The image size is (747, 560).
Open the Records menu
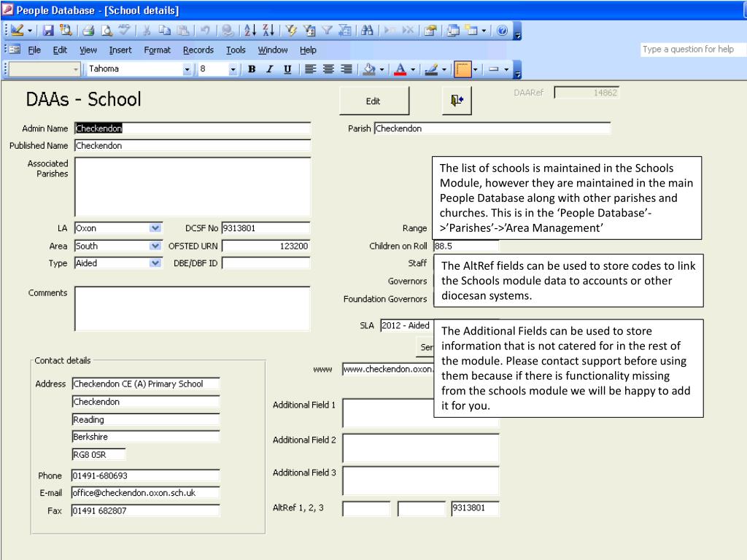(x=198, y=50)
